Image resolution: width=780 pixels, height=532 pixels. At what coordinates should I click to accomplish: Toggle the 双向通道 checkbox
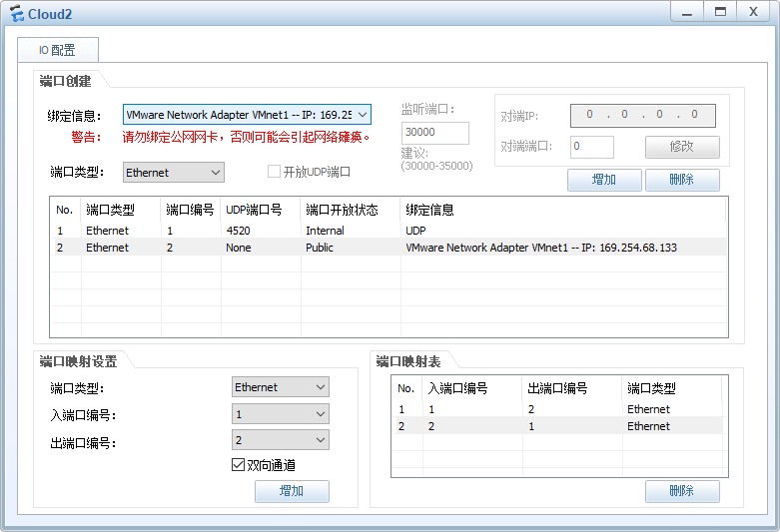238,464
